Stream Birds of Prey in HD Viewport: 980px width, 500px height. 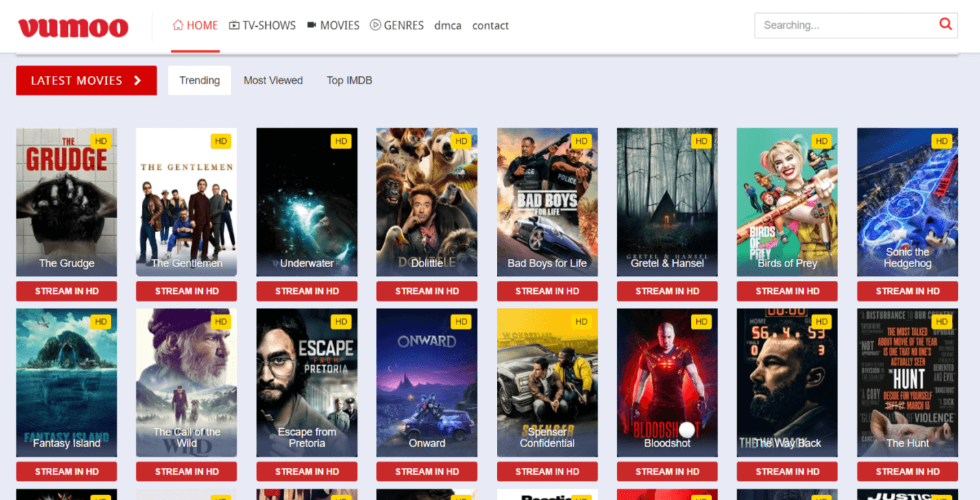coord(787,291)
